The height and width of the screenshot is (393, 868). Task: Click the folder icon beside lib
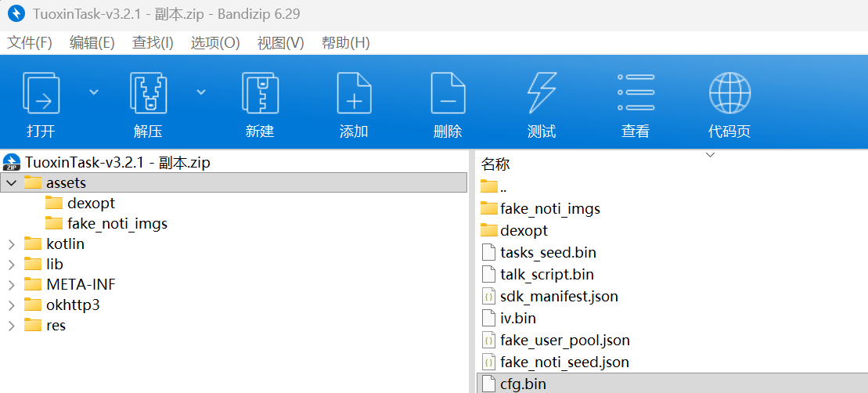(x=33, y=264)
